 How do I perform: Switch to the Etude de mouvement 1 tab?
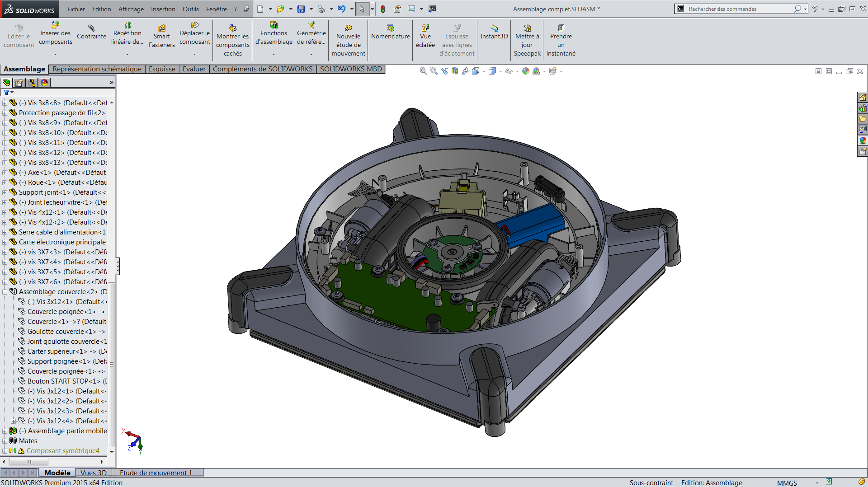[x=156, y=473]
